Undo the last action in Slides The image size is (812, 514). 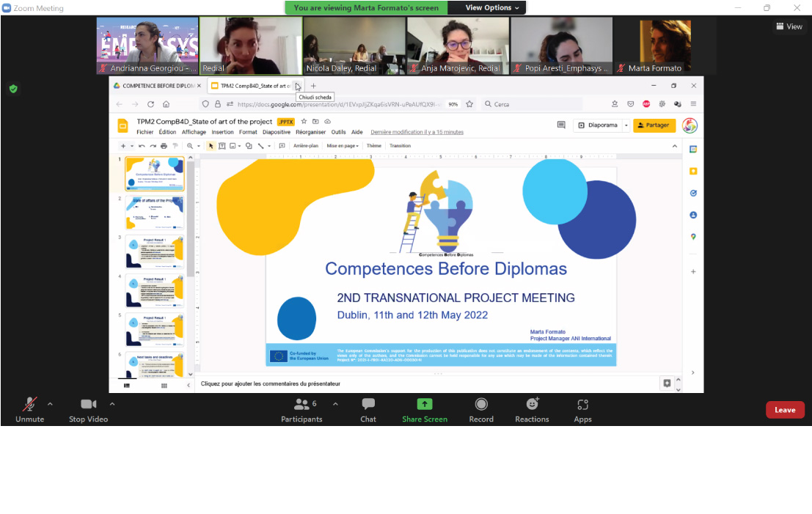click(x=142, y=146)
